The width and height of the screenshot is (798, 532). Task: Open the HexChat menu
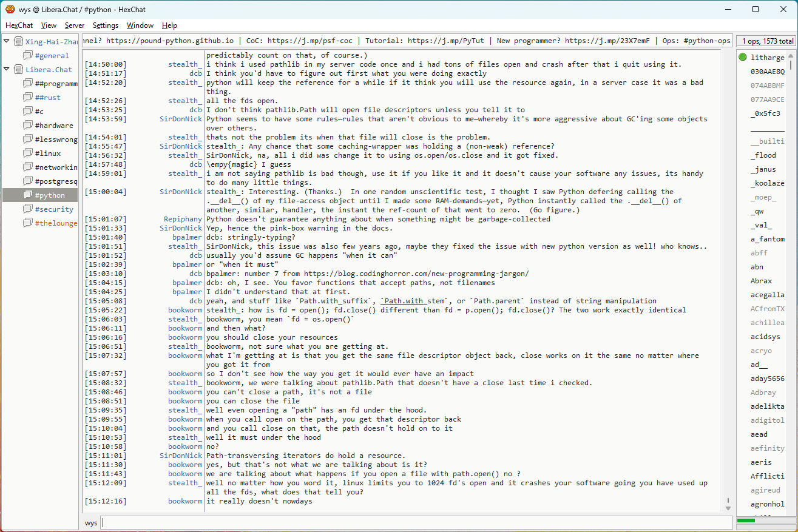click(19, 25)
